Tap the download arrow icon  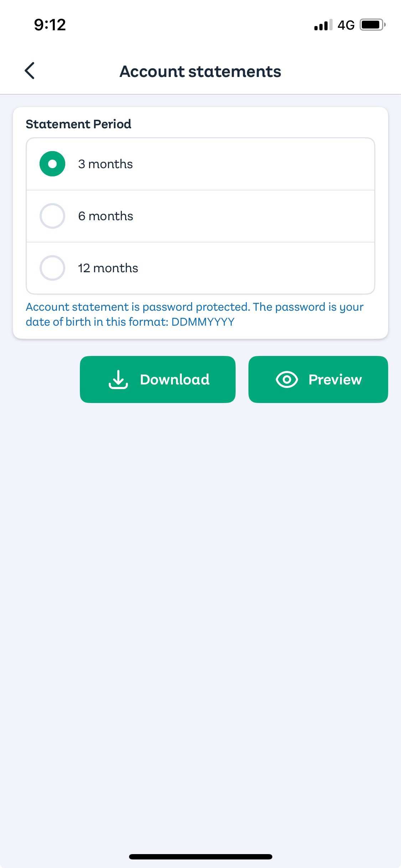click(x=118, y=379)
